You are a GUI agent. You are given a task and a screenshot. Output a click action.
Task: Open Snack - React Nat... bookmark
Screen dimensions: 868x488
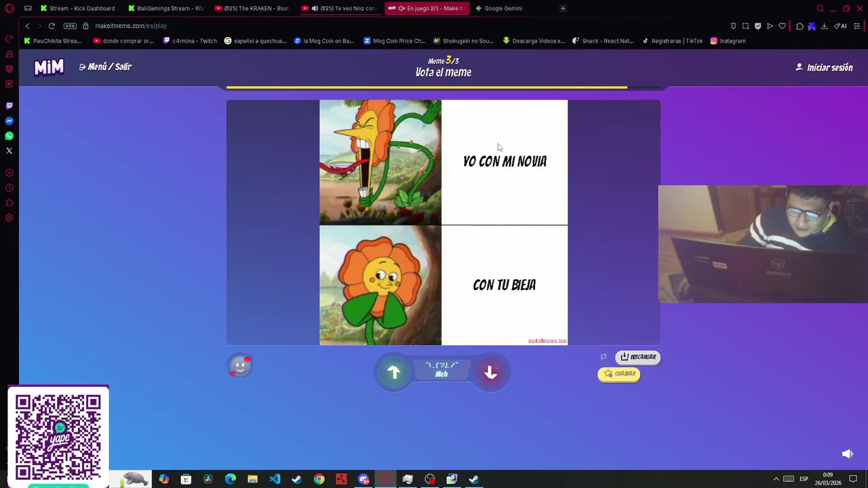click(x=604, y=41)
